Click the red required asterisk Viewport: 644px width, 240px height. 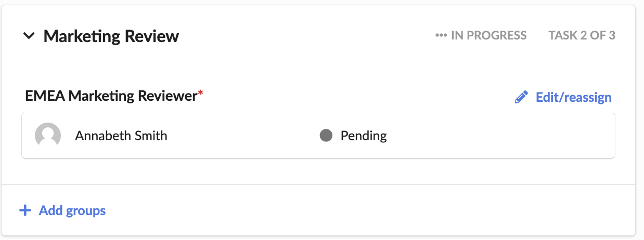(201, 93)
